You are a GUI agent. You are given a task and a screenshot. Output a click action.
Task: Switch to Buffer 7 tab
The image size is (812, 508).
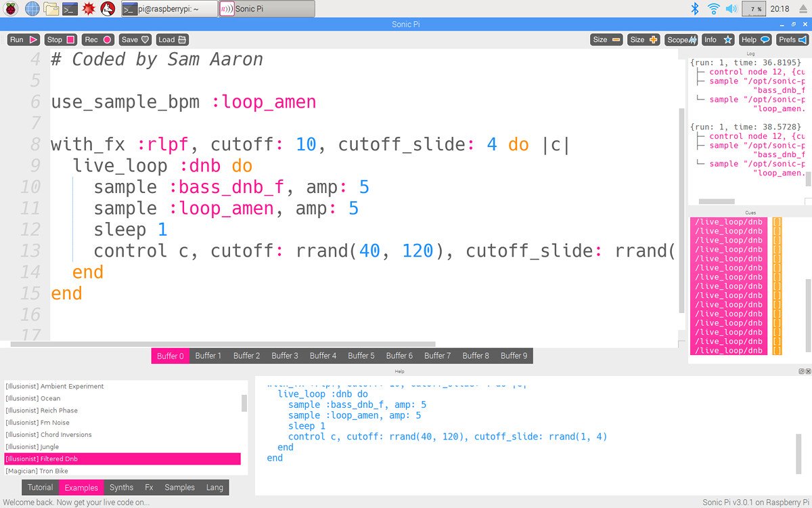coord(438,356)
